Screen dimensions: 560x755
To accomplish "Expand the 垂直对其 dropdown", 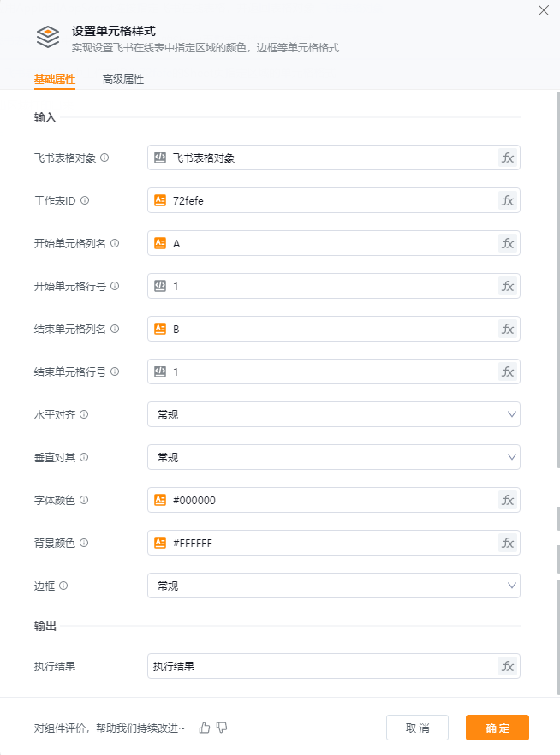I will (333, 457).
